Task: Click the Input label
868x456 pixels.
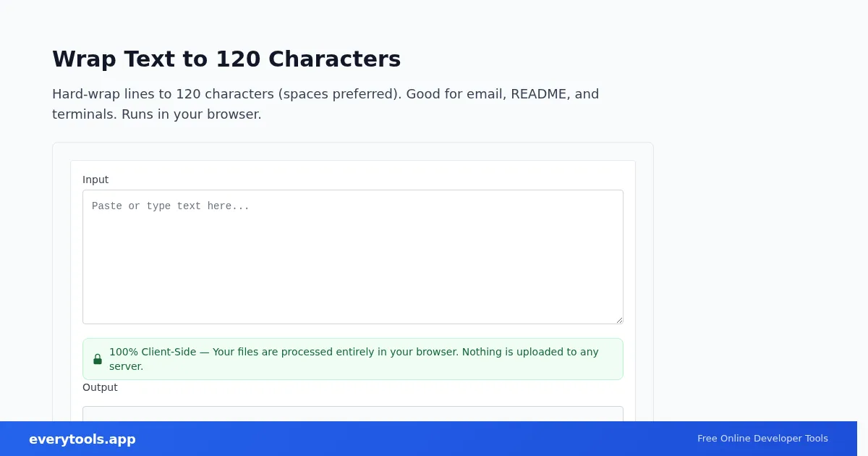Action: point(95,180)
